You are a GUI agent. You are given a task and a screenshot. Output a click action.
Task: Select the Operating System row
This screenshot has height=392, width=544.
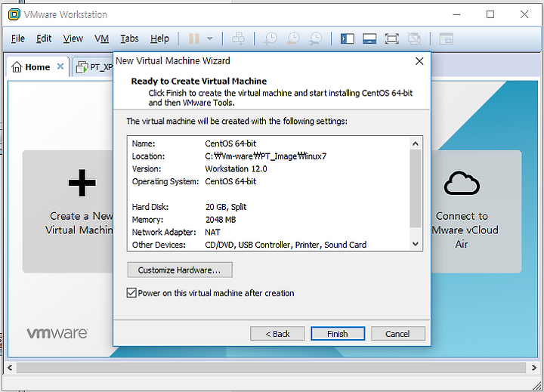[x=268, y=181]
